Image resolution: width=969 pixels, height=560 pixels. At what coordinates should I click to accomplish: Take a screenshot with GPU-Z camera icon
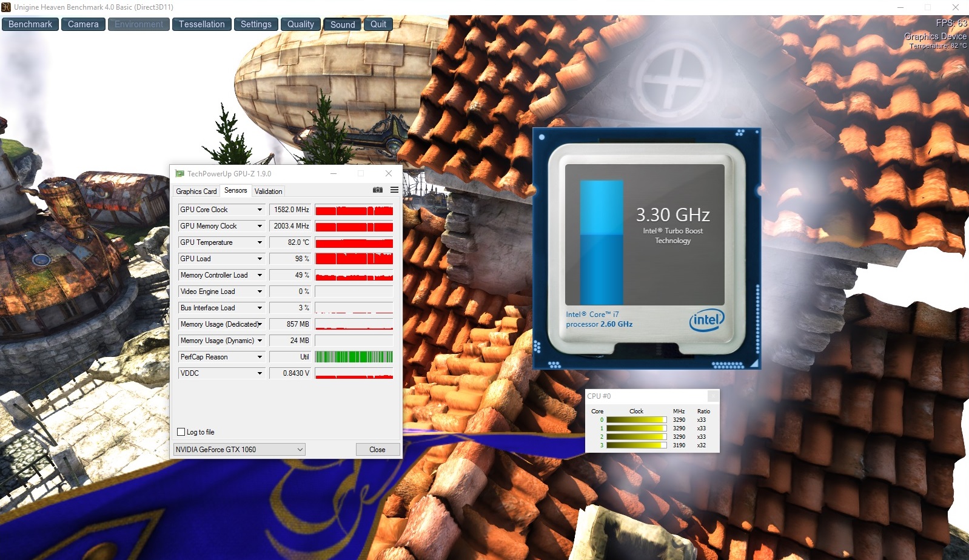tap(377, 190)
